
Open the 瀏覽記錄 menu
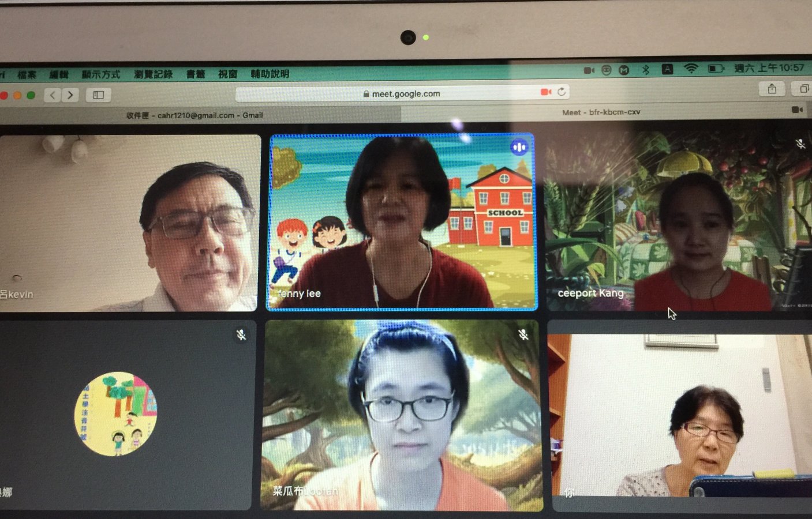click(x=153, y=74)
